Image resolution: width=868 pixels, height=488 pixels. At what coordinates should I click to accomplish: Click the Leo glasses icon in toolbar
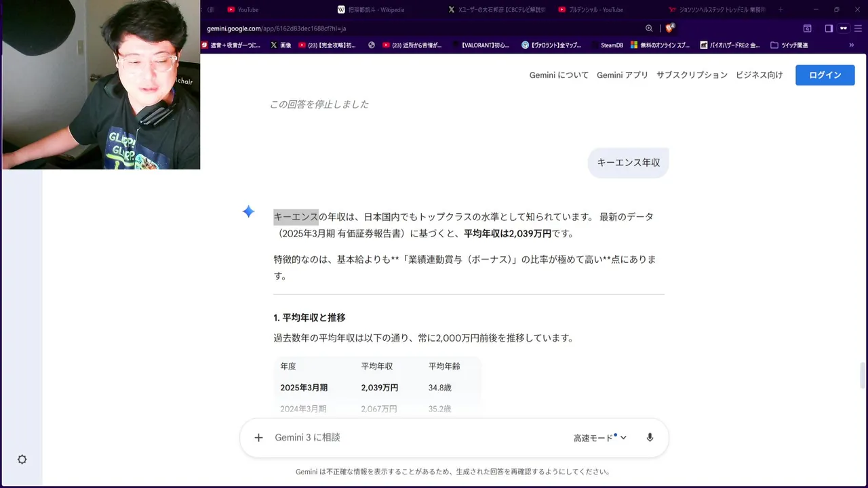coord(844,28)
